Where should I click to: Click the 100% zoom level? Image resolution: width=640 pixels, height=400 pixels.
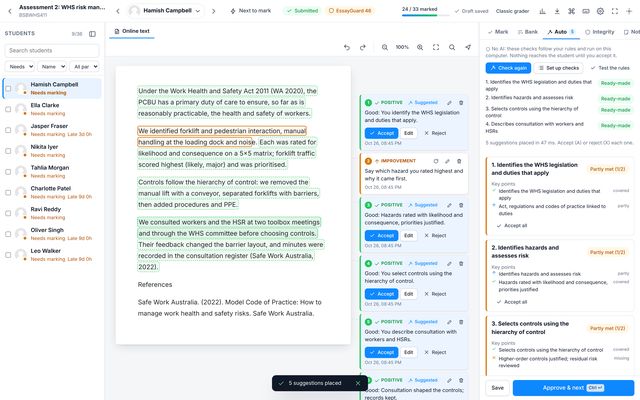pos(402,47)
